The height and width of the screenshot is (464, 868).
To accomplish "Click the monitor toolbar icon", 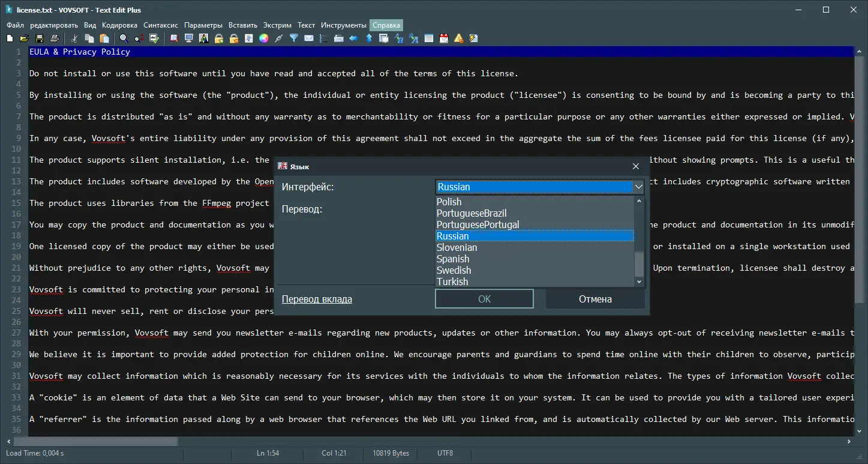I will (189, 38).
